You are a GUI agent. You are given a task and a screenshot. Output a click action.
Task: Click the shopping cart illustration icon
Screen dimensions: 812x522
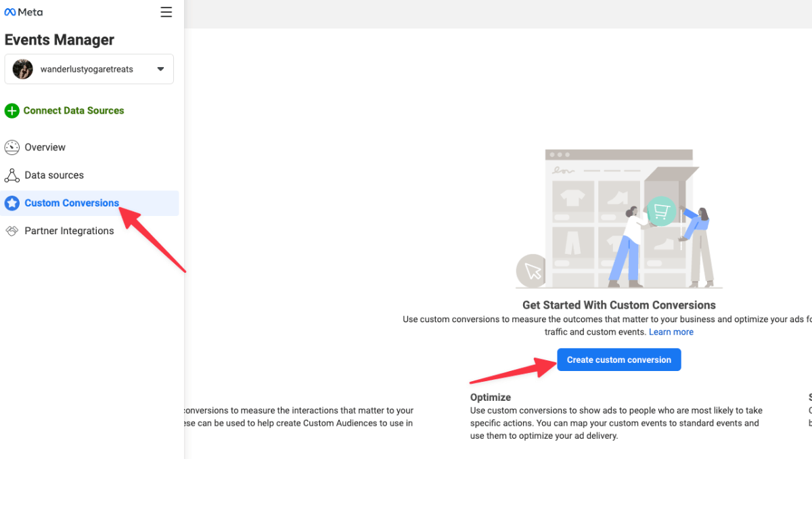(661, 212)
